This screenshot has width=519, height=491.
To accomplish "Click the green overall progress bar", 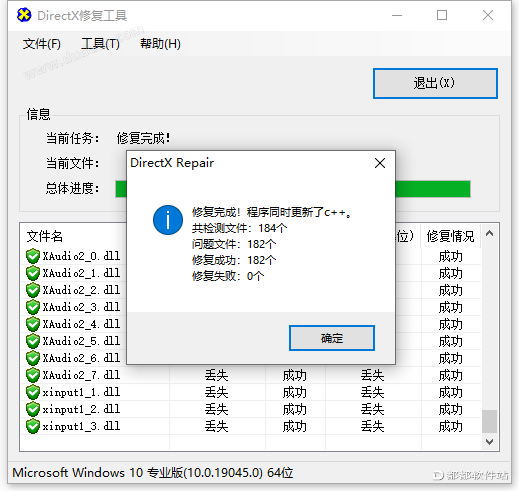I will point(293,189).
